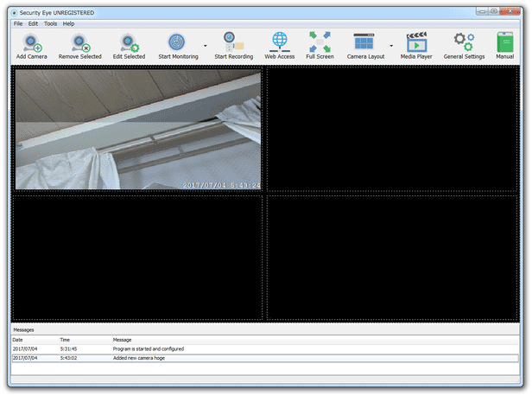This screenshot has height=396, width=532.
Task: Open the Help menu
Action: pos(68,23)
